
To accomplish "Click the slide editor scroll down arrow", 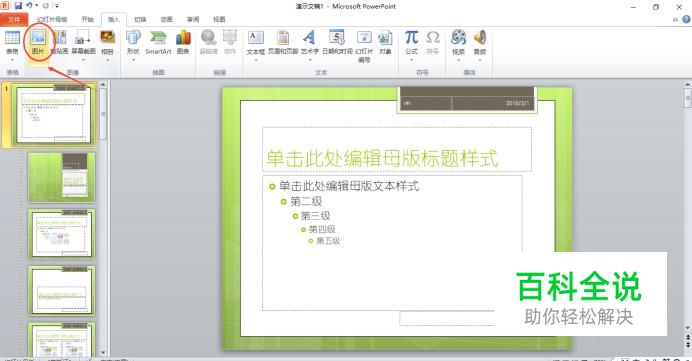I will [x=688, y=328].
